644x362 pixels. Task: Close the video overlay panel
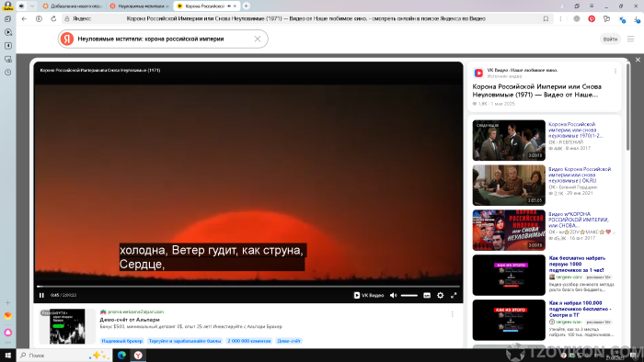[x=638, y=60]
